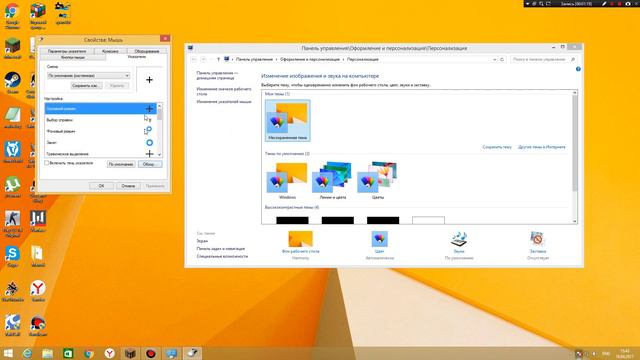Click the Обзор browse button
This screenshot has height=360, width=640.
[x=149, y=164]
